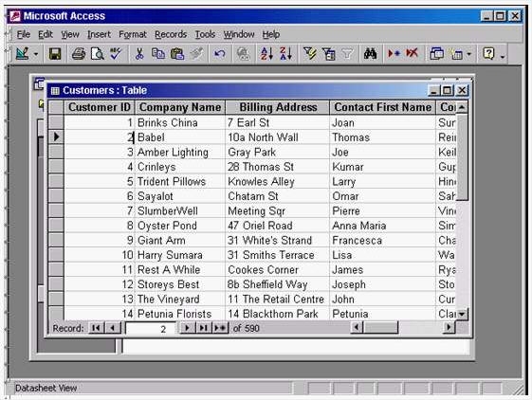Click the Save icon in toolbar

point(55,54)
